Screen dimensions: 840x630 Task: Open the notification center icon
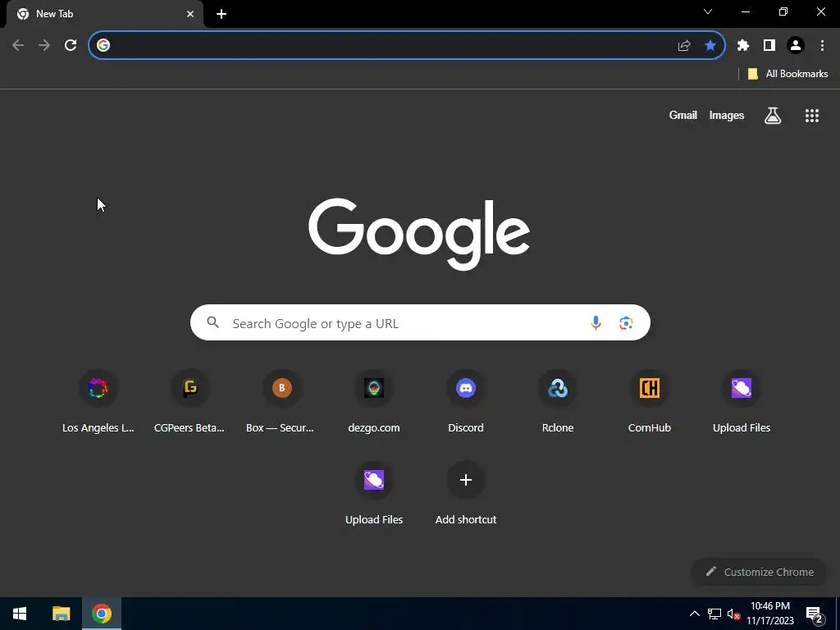pos(815,614)
